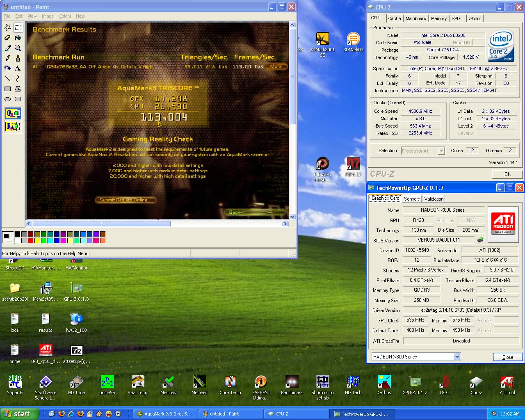Click the Paint horizontal scrollbar right arrow

pyautogui.click(x=285, y=224)
